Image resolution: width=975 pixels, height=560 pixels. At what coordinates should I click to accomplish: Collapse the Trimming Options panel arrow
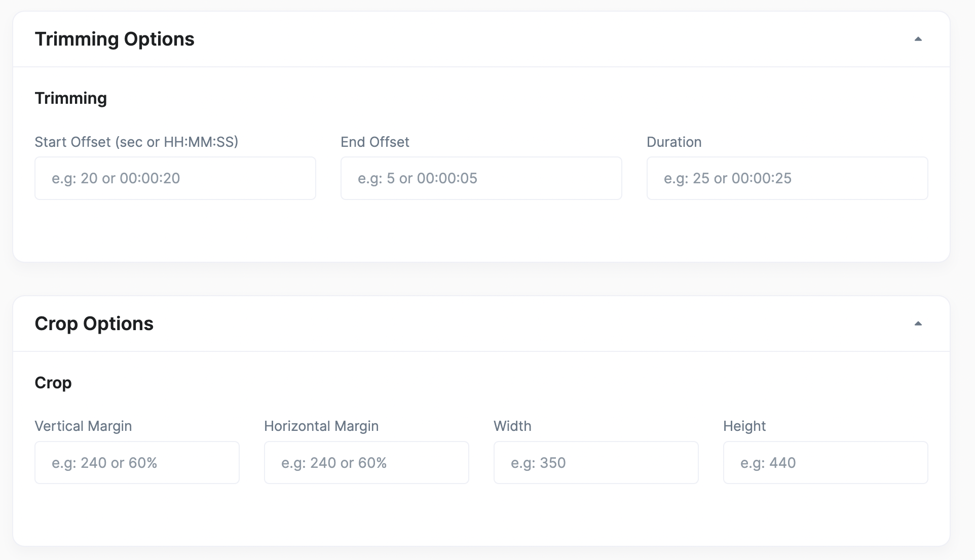point(918,39)
